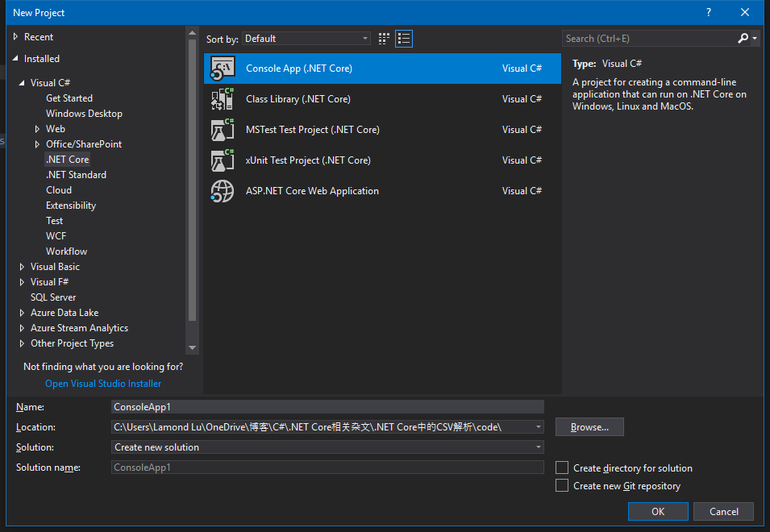Click the MSTest Test Project flask icon
The width and height of the screenshot is (770, 532).
coord(223,130)
